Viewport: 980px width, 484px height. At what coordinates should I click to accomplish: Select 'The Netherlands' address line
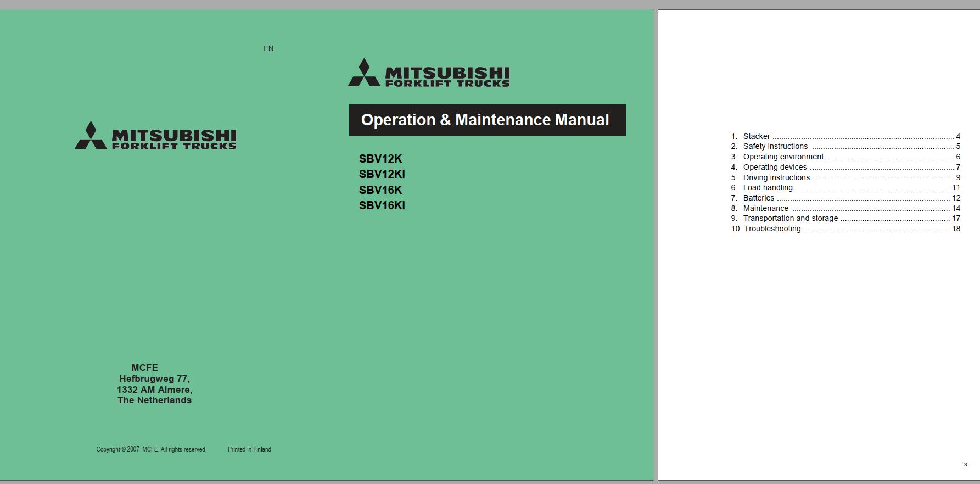coord(154,400)
